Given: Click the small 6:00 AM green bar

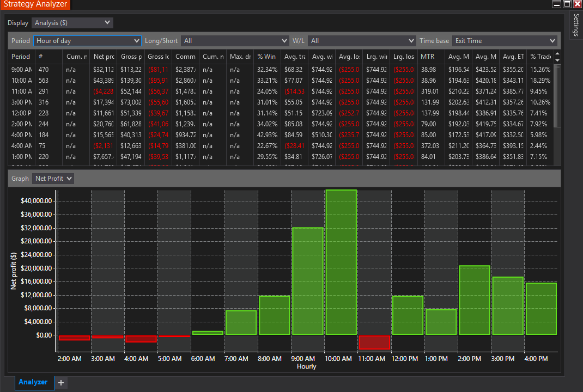Looking at the screenshot, I should pyautogui.click(x=208, y=333).
